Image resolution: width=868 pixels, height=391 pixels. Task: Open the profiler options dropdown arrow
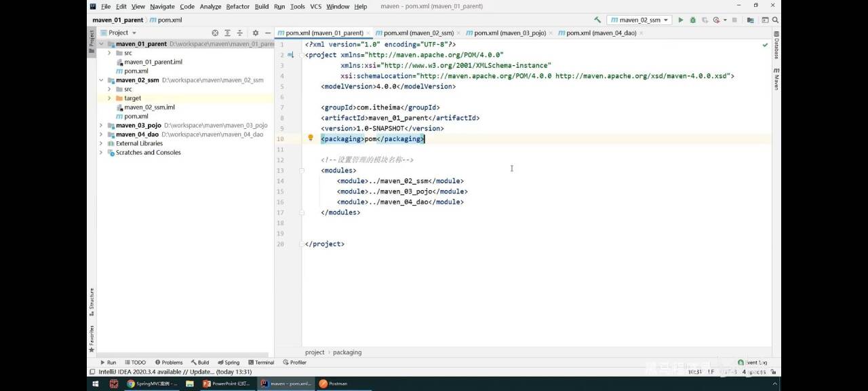pos(725,20)
